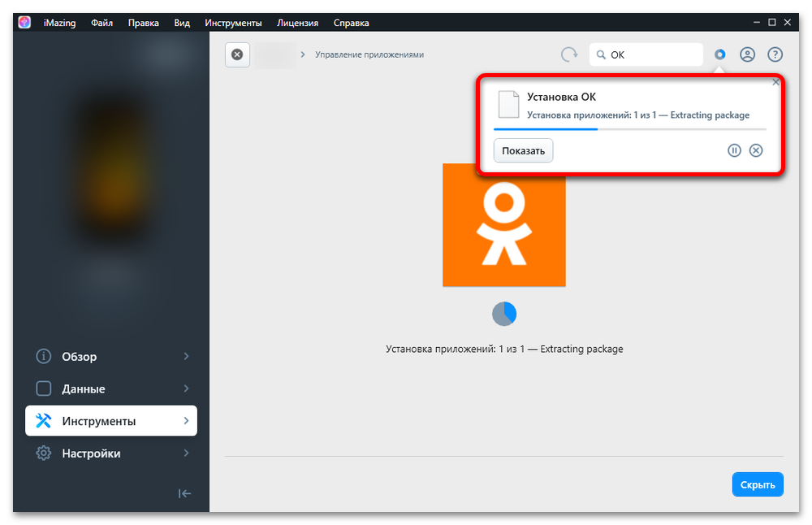Click the search magnifier icon

(x=601, y=54)
